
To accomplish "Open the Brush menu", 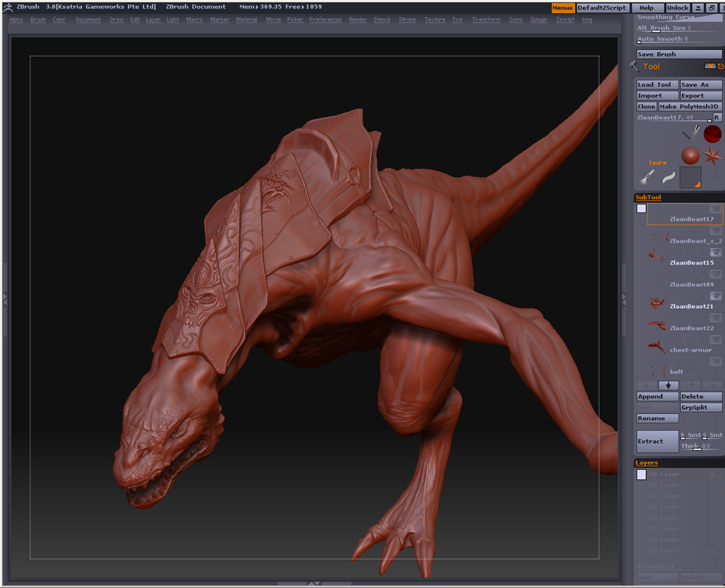I will point(38,20).
